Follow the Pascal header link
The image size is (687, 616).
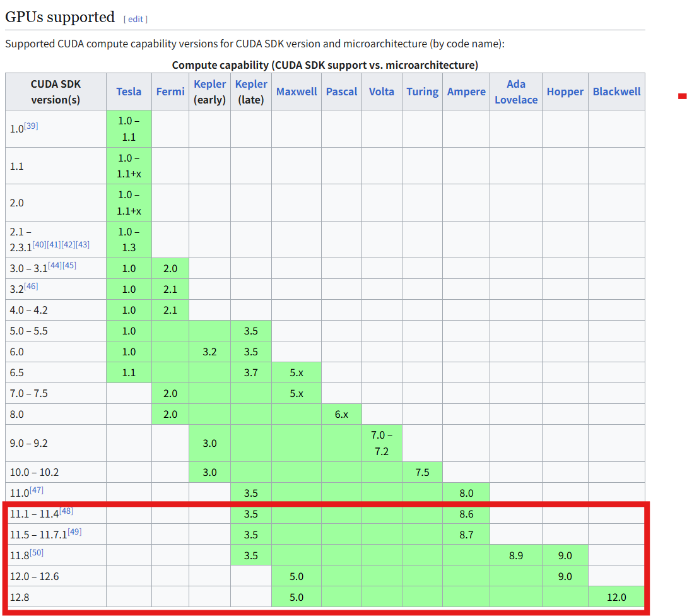[342, 92]
